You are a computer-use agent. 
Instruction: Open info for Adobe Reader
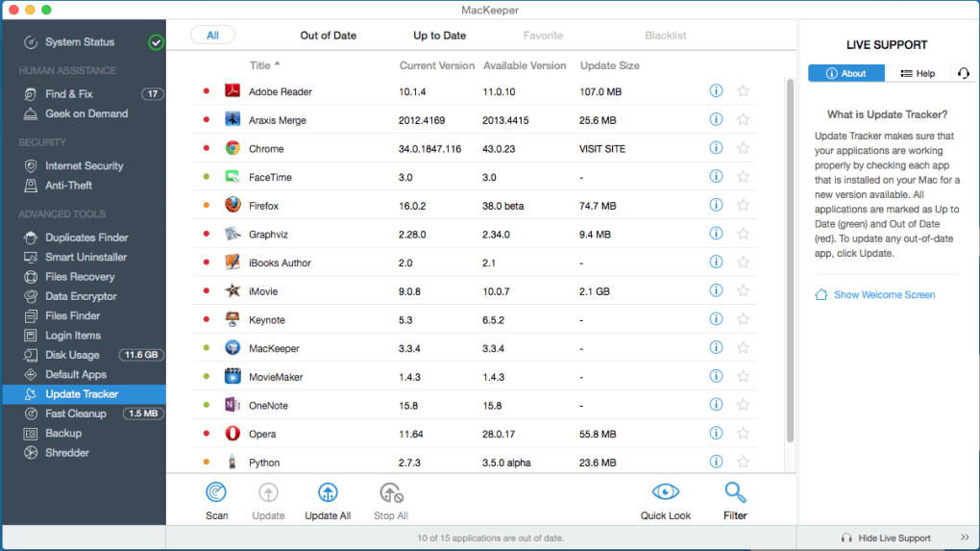[716, 90]
